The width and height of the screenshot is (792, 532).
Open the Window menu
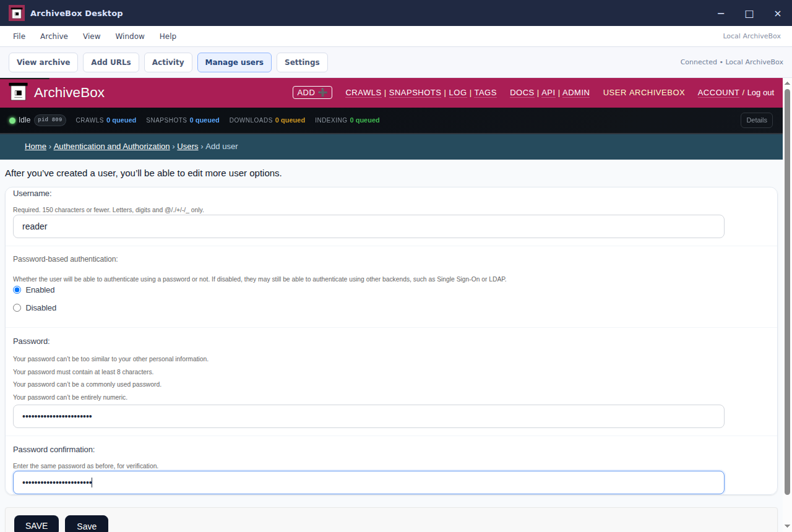coord(130,36)
